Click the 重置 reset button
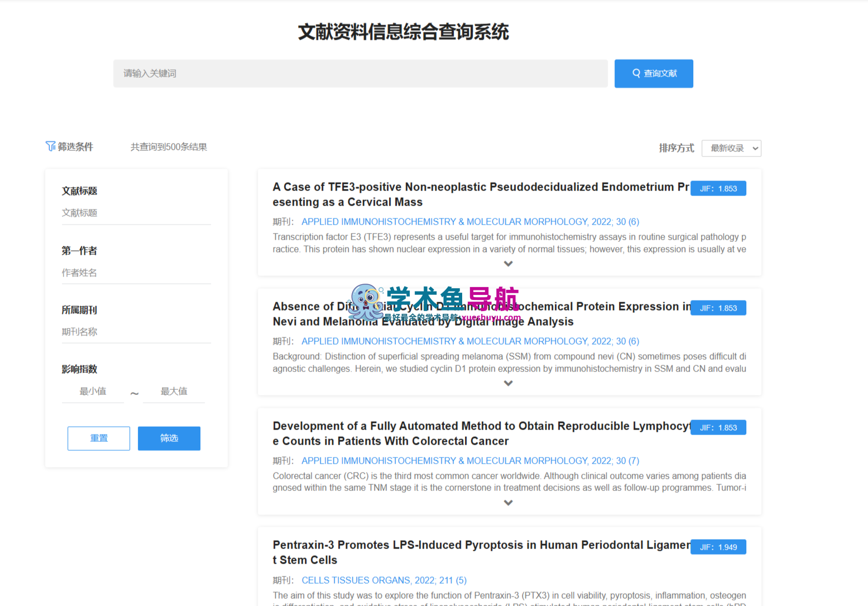Viewport: 868px width, 606px height. click(x=99, y=438)
